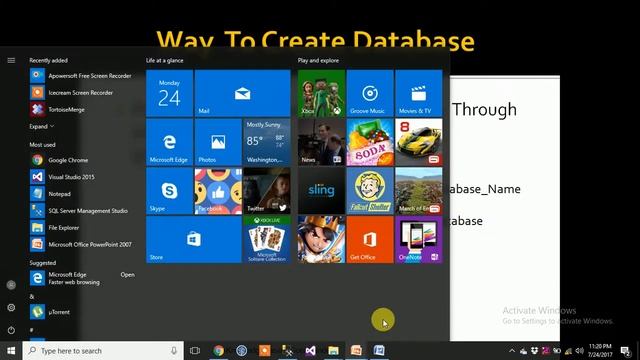This screenshot has height=360, width=640.
Task: Open the Skype tile
Action: (x=169, y=191)
